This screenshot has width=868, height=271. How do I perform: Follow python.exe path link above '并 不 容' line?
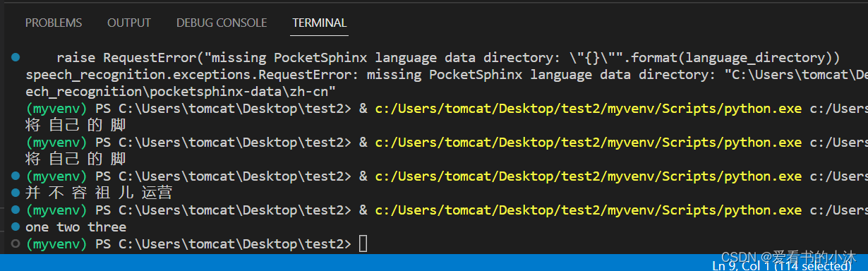[x=589, y=176]
